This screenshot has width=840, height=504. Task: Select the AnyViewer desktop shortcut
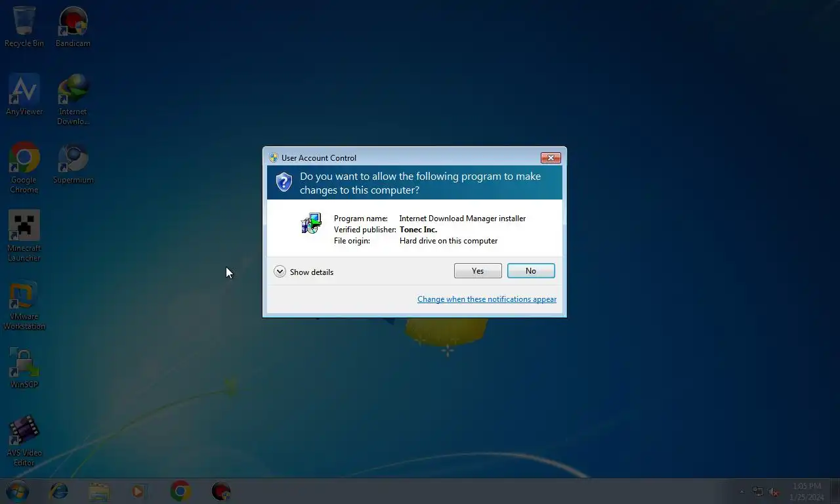24,95
